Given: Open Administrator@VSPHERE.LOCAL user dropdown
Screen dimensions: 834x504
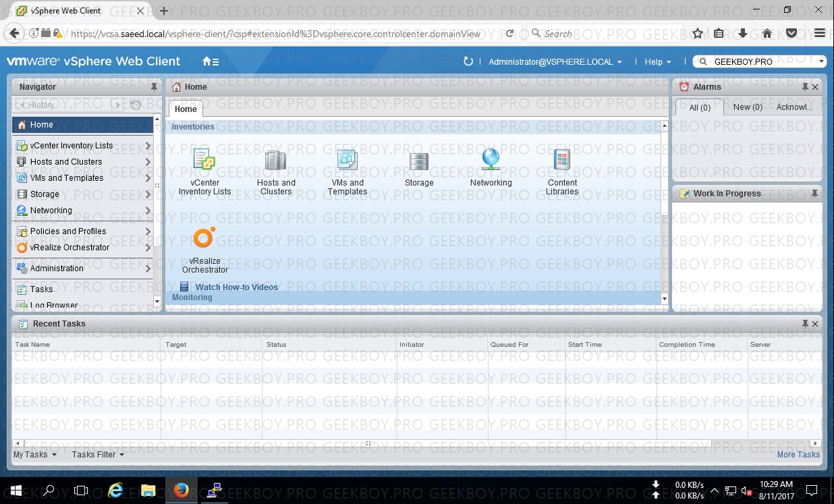Looking at the screenshot, I should pyautogui.click(x=555, y=61).
